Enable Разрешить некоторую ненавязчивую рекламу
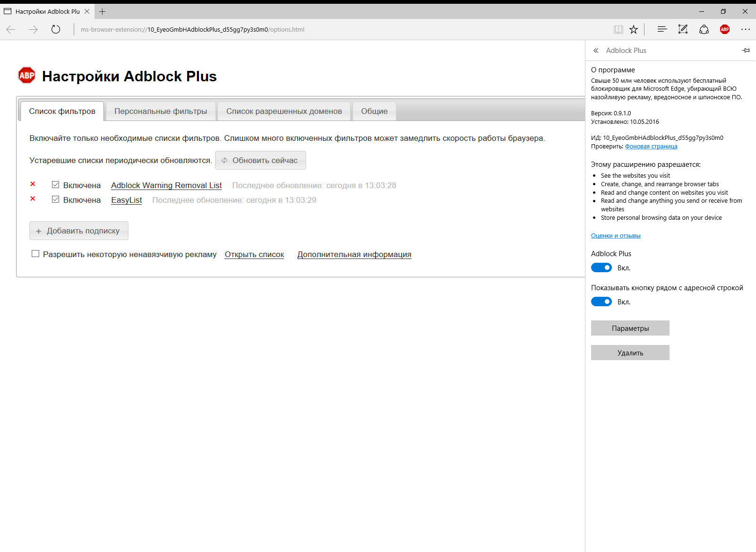 coord(35,253)
